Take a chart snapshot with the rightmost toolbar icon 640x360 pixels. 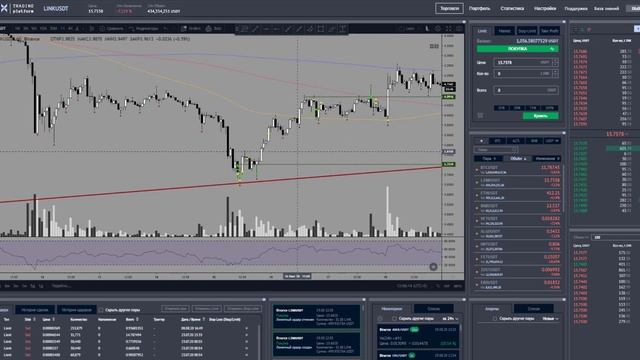tap(459, 29)
